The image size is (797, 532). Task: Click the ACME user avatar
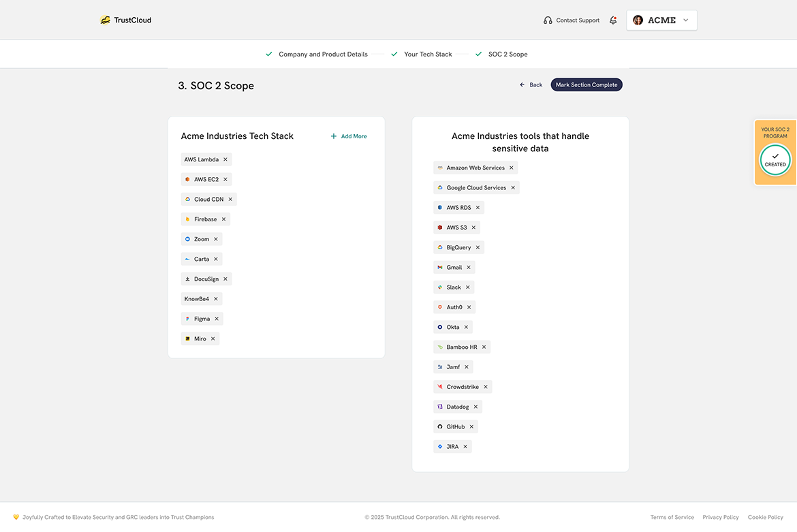coord(638,20)
